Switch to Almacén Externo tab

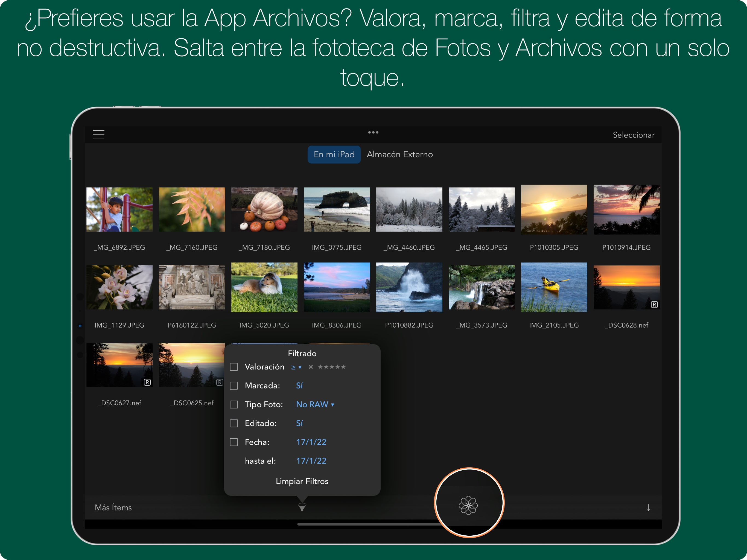pos(399,154)
